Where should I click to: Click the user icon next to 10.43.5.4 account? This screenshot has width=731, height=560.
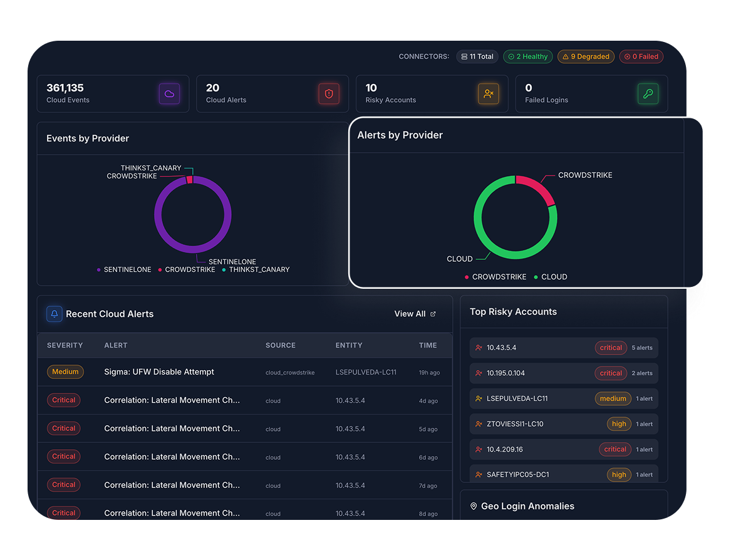pyautogui.click(x=479, y=348)
